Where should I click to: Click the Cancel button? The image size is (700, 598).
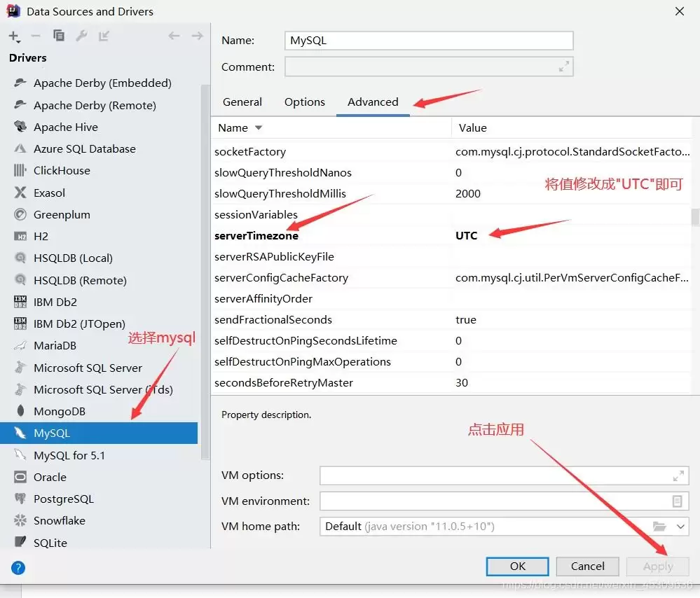[x=587, y=566]
